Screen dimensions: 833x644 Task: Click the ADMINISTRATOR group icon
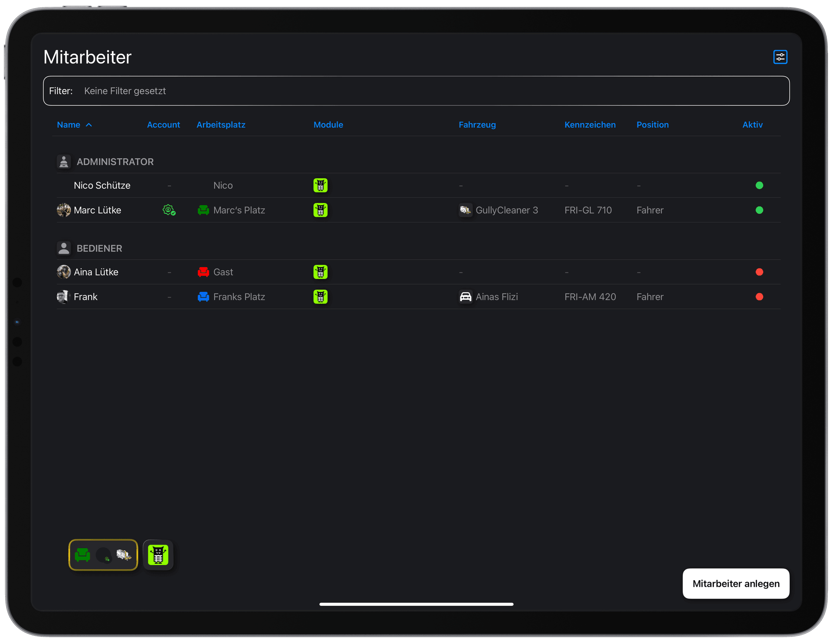click(64, 161)
